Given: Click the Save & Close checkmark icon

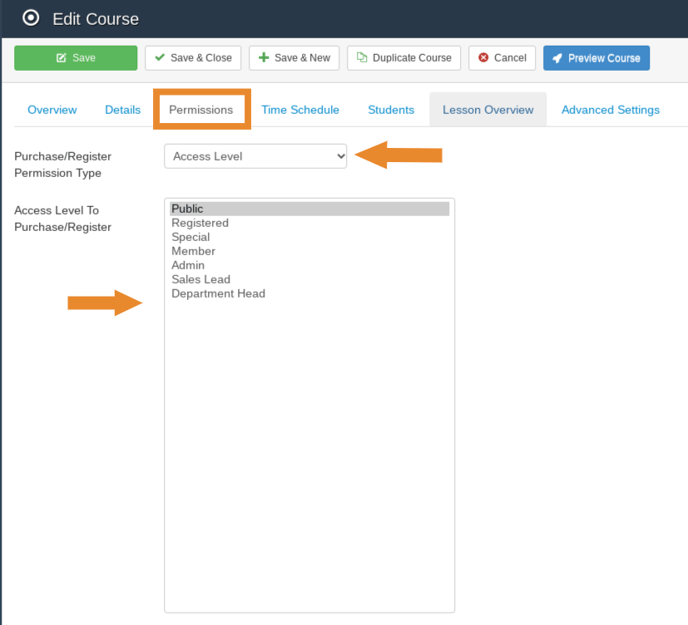Looking at the screenshot, I should pyautogui.click(x=160, y=58).
